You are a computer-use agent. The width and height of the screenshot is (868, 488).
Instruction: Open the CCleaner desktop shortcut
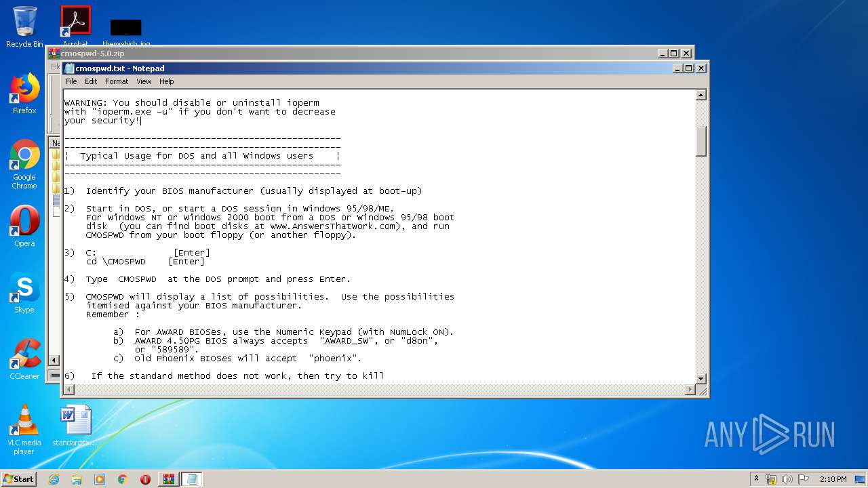coord(24,359)
